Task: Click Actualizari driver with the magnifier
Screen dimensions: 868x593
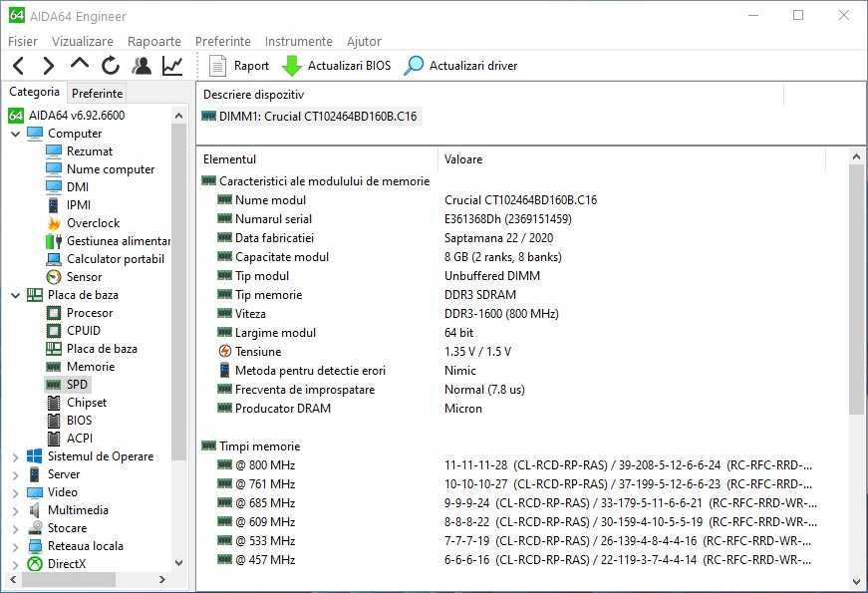Action: [460, 66]
